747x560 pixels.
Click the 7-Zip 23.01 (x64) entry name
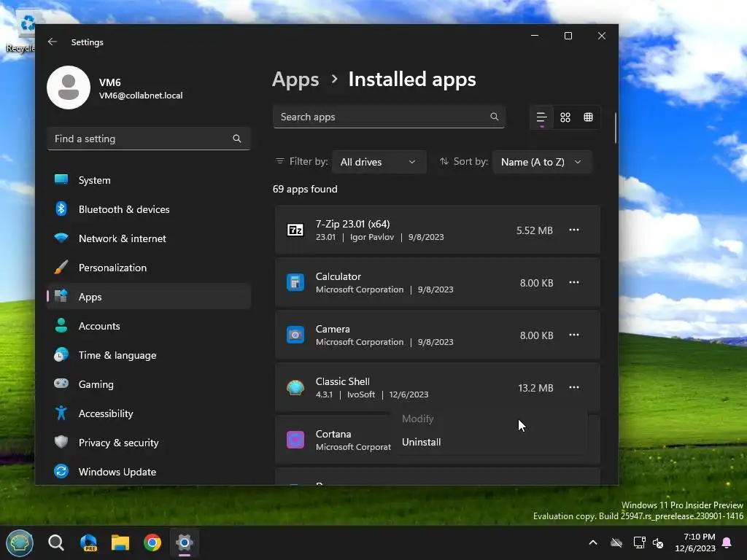tap(352, 224)
